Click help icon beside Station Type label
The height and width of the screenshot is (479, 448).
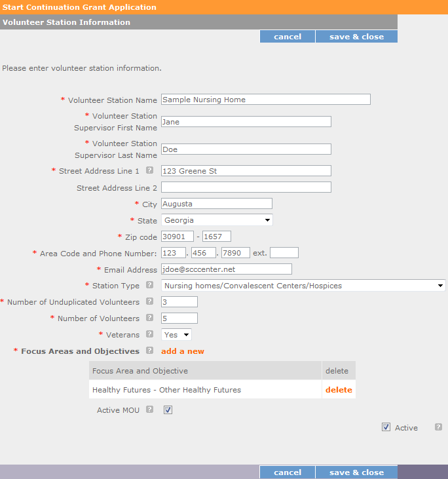click(149, 285)
